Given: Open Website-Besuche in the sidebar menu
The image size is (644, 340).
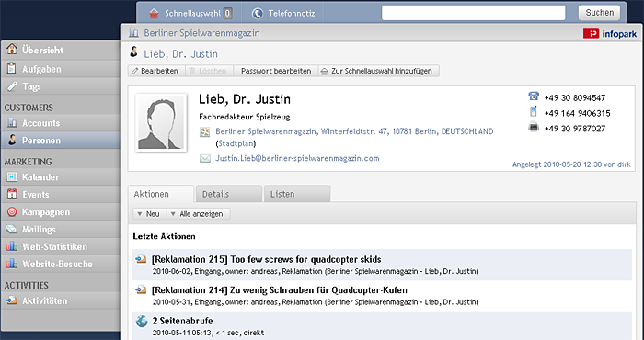Looking at the screenshot, I should pyautogui.click(x=61, y=264).
